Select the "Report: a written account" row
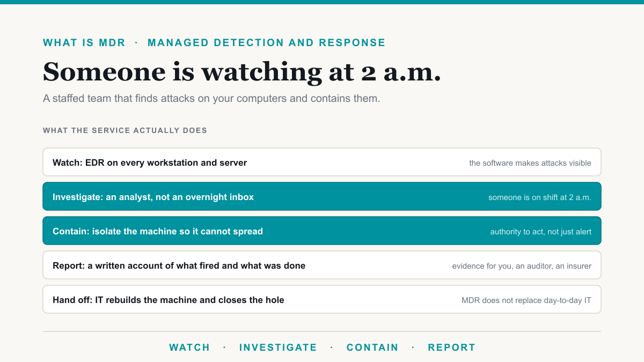 click(322, 265)
